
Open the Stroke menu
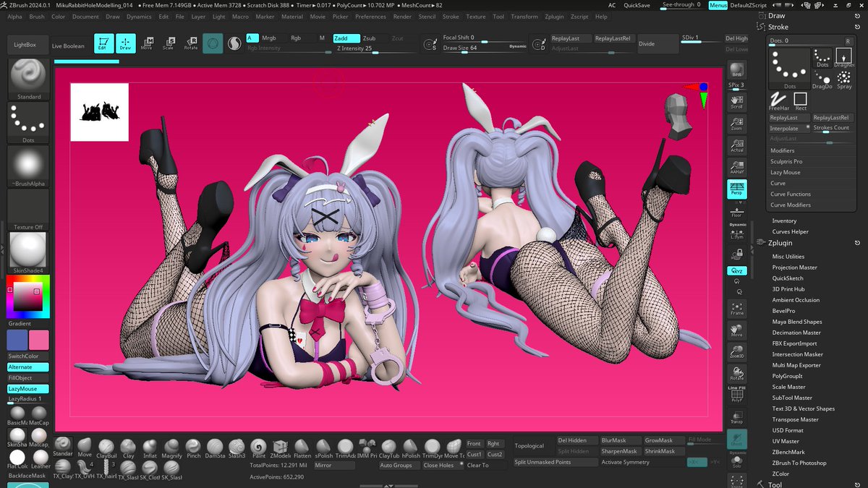pyautogui.click(x=451, y=16)
